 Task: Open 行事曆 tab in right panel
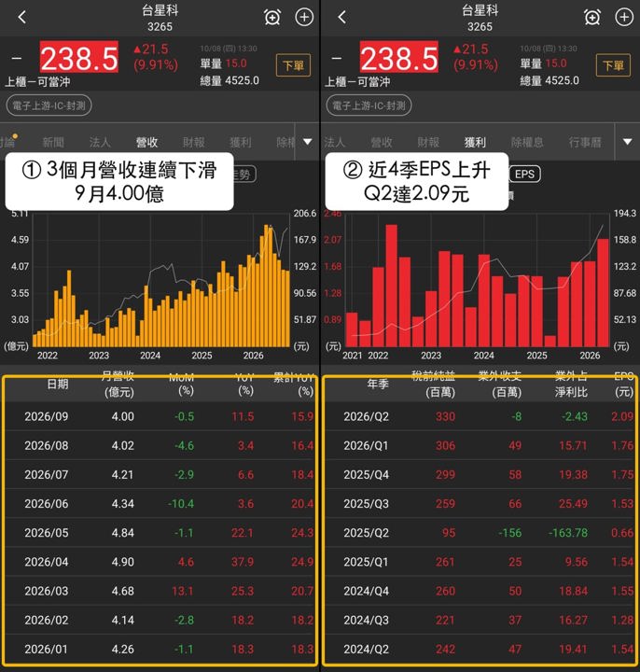(585, 142)
